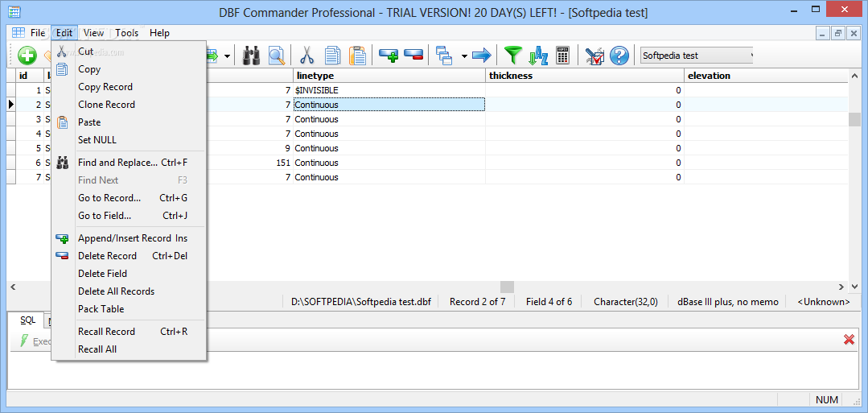Screen dimensions: 868x413
Task: Click the thickness column header
Action: click(x=585, y=76)
